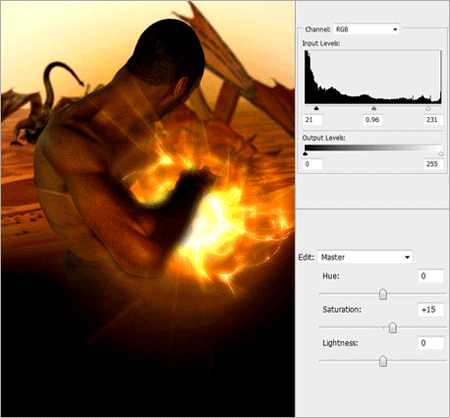Click the output levels field showing 0
This screenshot has width=450, height=418.
tap(313, 164)
